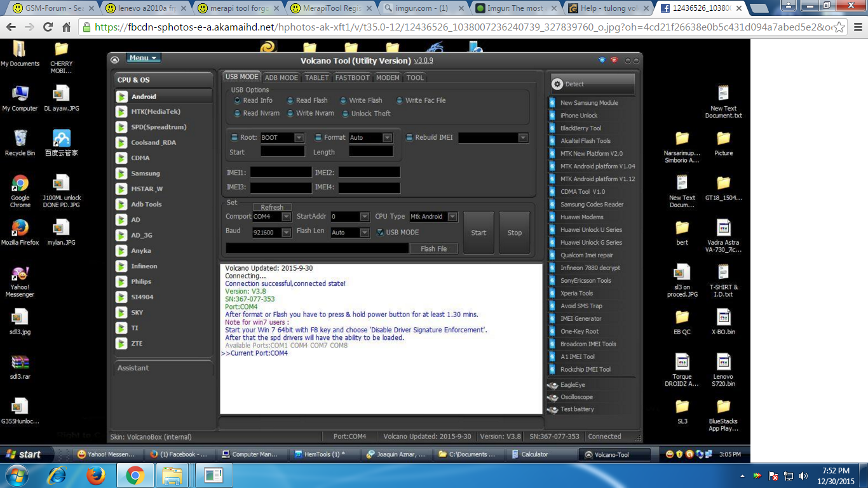Open Internet Explorer from taskbar
Viewport: 868px width, 488px height.
57,475
